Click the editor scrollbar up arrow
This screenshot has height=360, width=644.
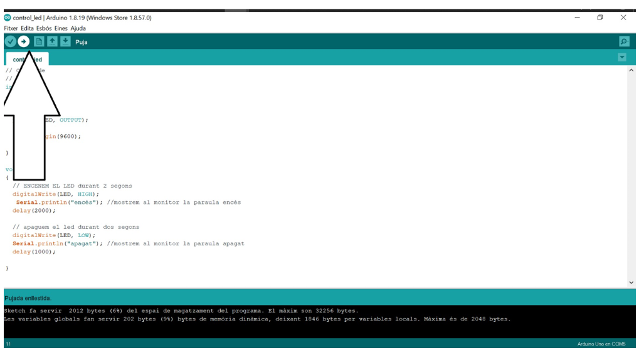631,70
